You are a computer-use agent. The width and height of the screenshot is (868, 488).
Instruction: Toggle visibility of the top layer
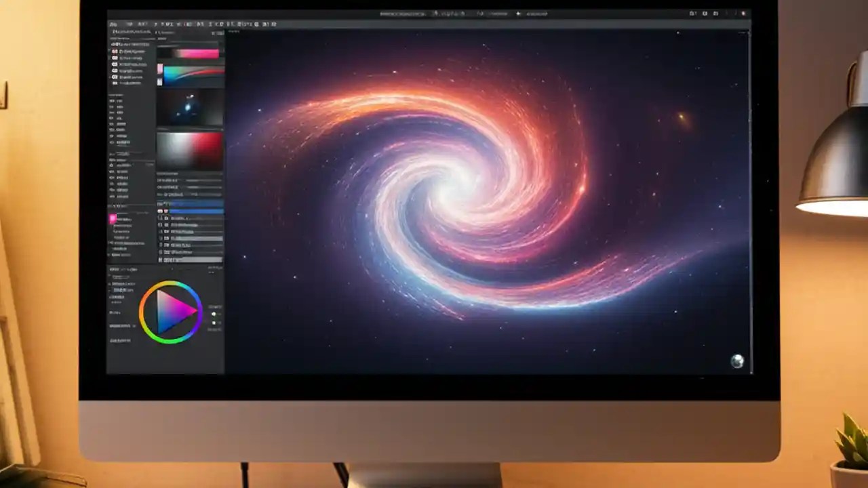[161, 211]
